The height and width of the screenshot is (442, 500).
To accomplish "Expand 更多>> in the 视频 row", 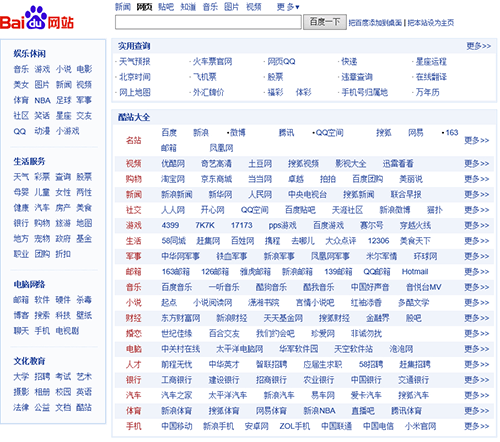I will (x=477, y=164).
